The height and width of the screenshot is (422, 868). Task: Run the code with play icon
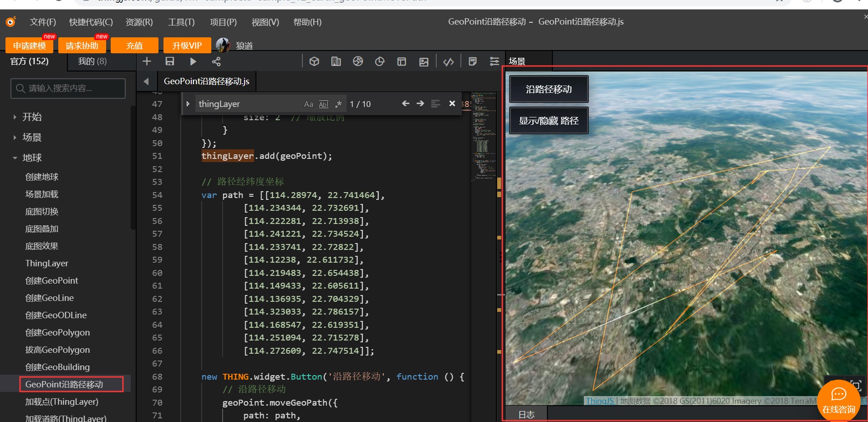(193, 61)
